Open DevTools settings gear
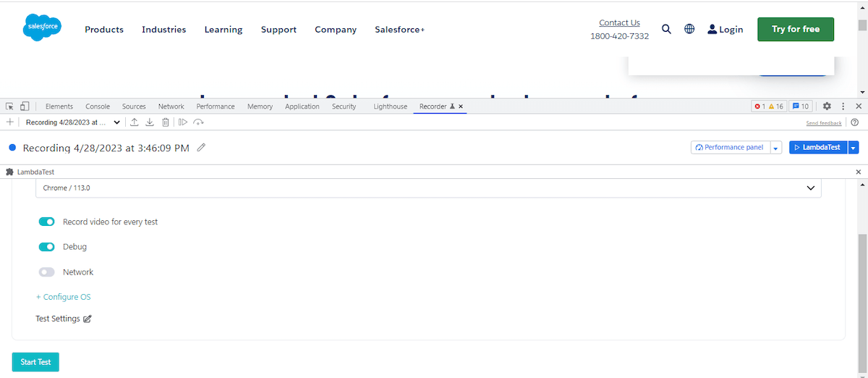868x378 pixels. (827, 106)
